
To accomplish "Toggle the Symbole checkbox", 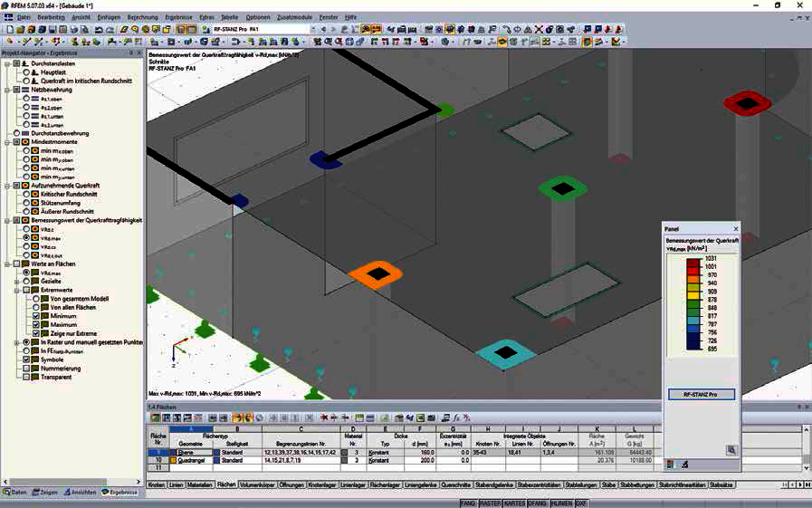I will click(x=26, y=359).
